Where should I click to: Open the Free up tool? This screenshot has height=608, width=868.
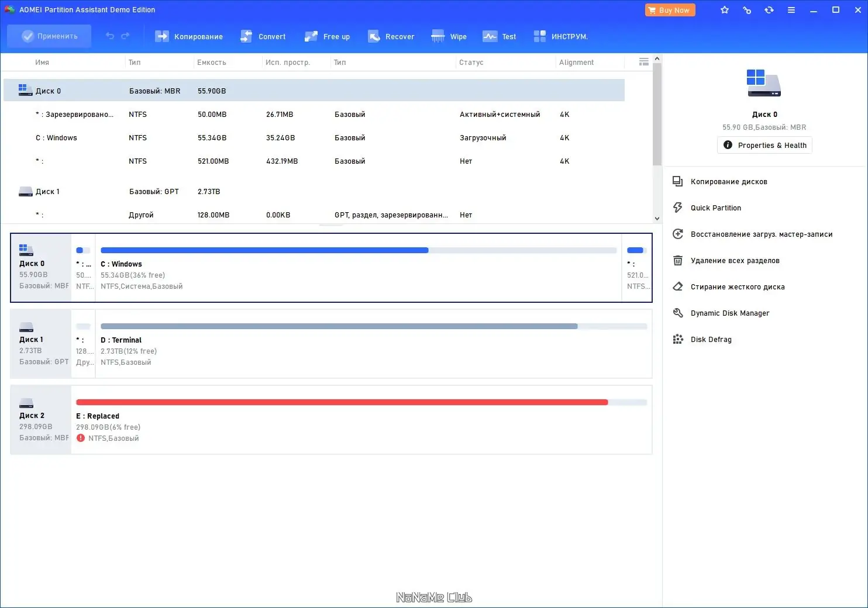(327, 36)
